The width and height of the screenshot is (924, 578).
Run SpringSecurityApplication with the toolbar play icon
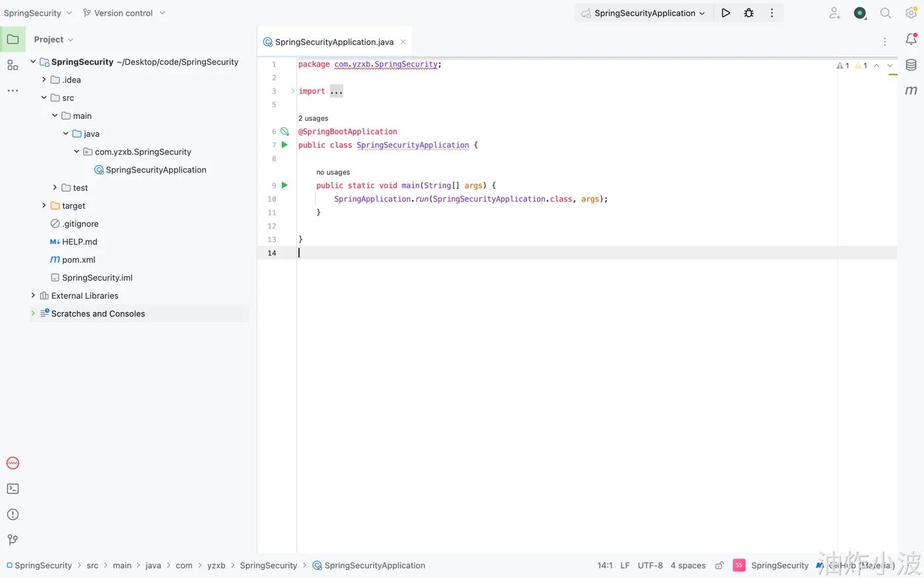[725, 13]
